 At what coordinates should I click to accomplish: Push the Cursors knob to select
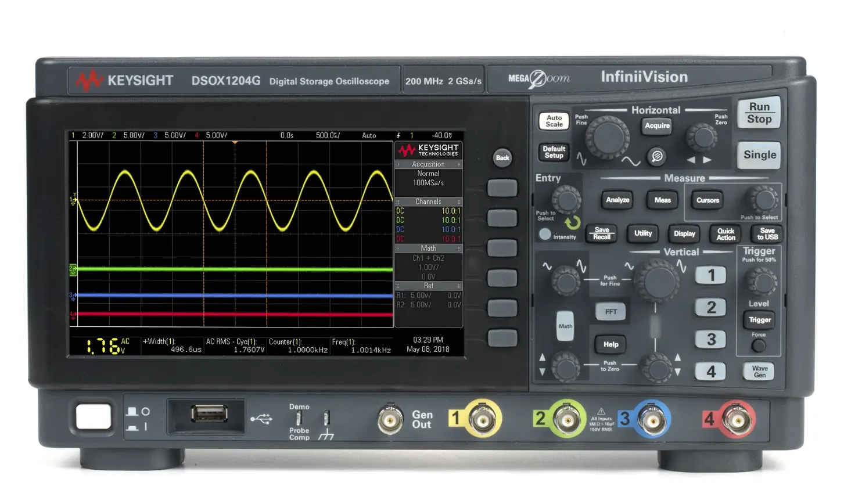pyautogui.click(x=763, y=200)
